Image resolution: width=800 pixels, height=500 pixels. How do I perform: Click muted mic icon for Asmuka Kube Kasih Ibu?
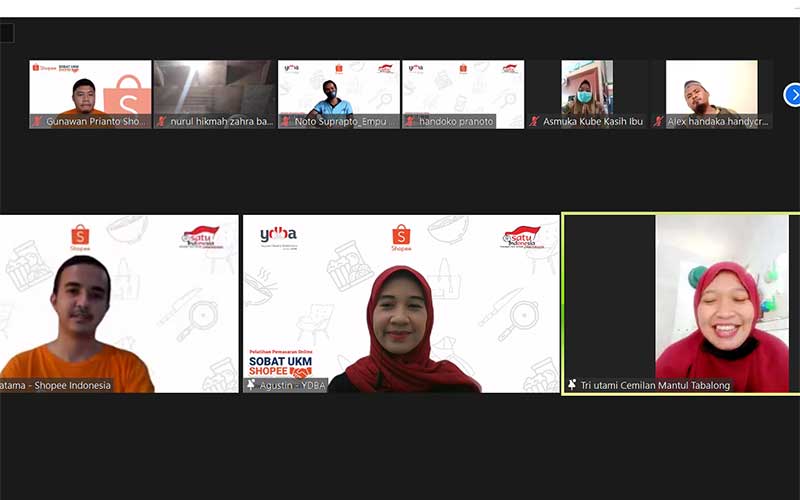click(x=534, y=122)
